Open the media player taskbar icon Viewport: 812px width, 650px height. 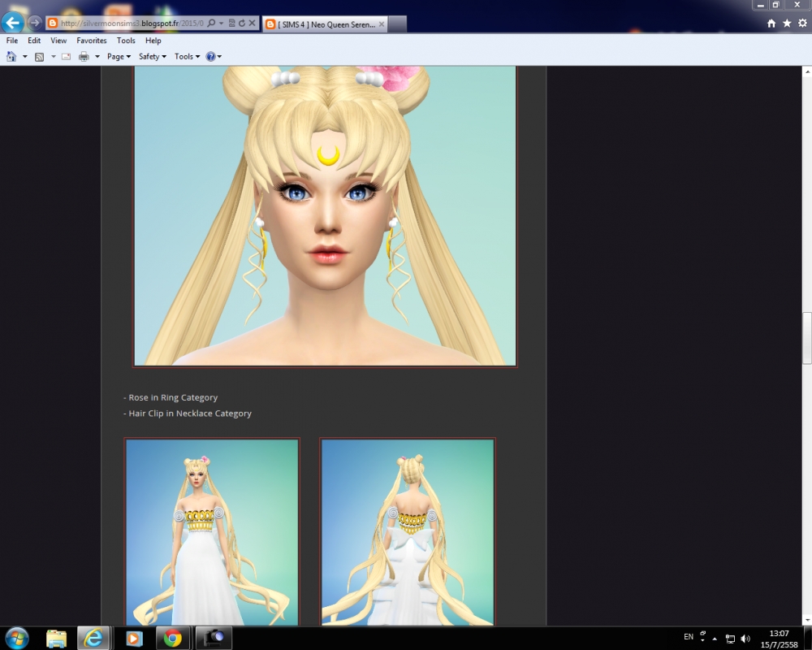(x=134, y=638)
